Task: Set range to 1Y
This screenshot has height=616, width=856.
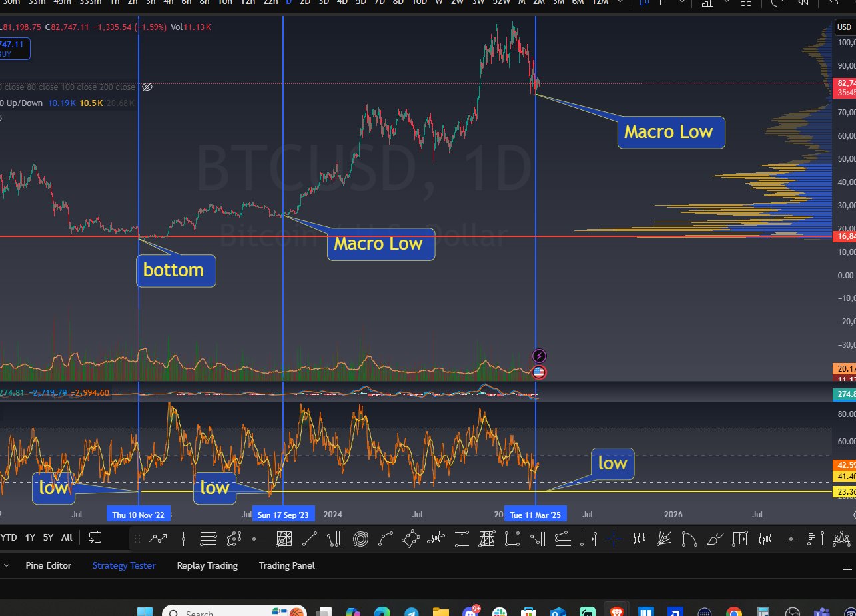Action: point(30,537)
